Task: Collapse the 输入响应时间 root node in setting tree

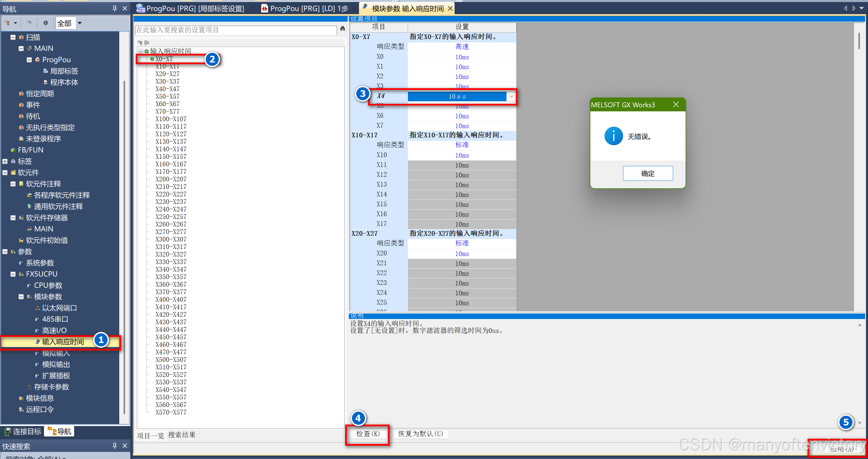Action: pos(140,51)
